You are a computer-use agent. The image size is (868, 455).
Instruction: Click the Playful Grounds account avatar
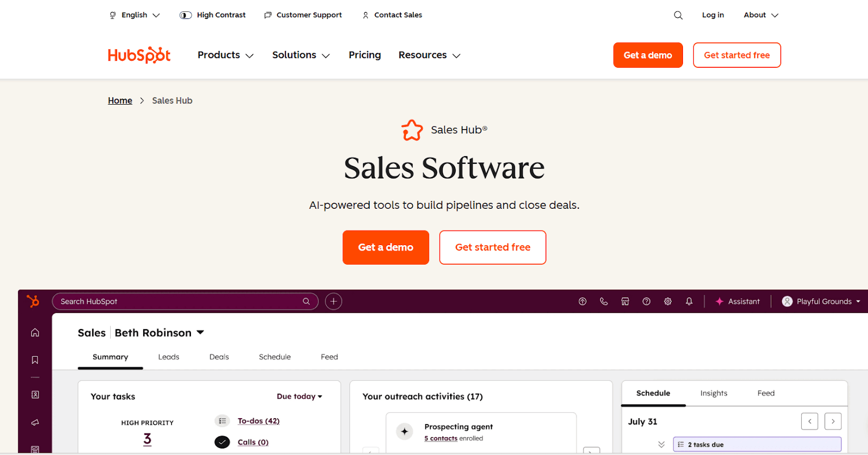[x=787, y=302]
